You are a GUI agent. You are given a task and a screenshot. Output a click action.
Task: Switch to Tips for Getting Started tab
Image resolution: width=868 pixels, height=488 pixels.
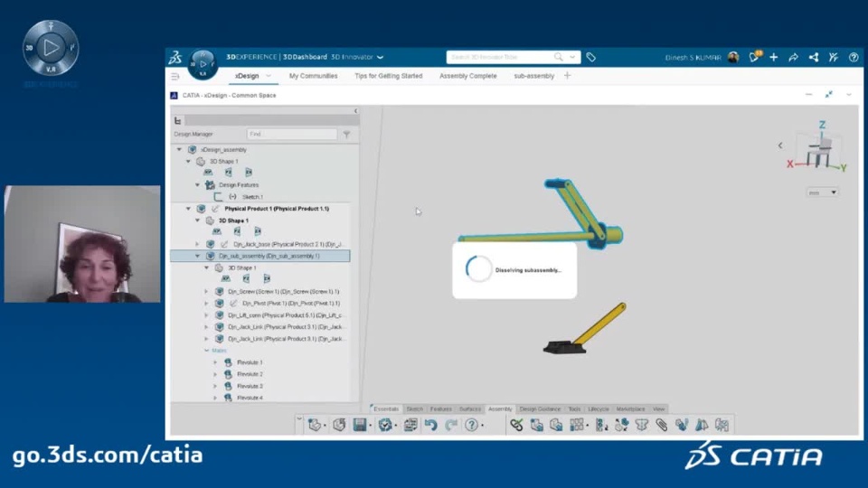(x=389, y=76)
